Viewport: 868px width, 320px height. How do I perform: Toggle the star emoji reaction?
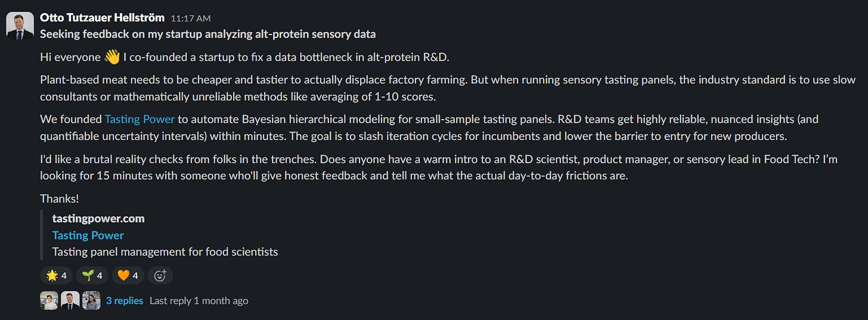click(x=57, y=275)
